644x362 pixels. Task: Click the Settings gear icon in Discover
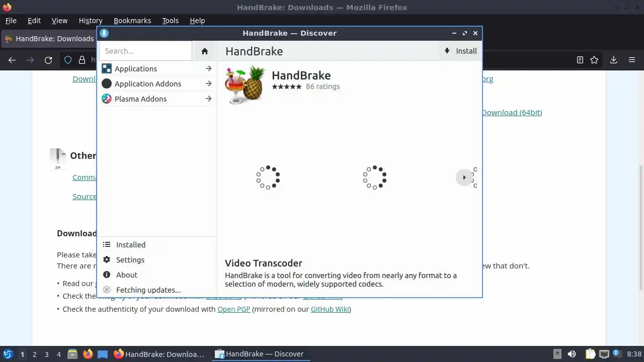coord(107,259)
